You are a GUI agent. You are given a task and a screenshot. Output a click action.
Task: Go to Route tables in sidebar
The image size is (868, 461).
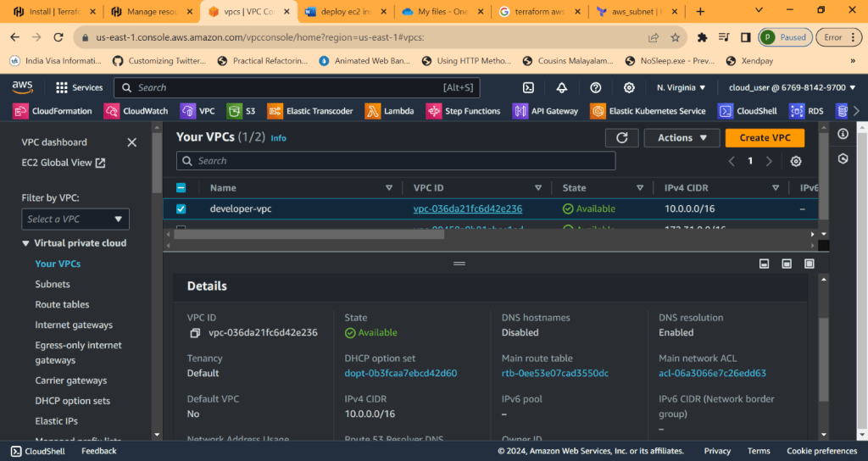coord(62,304)
